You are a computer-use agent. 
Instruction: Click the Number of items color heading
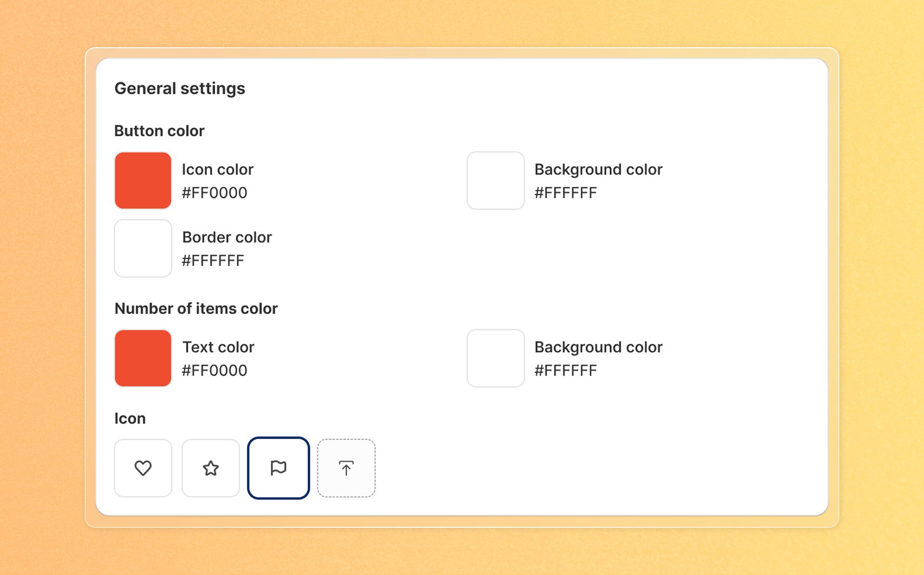click(x=196, y=309)
